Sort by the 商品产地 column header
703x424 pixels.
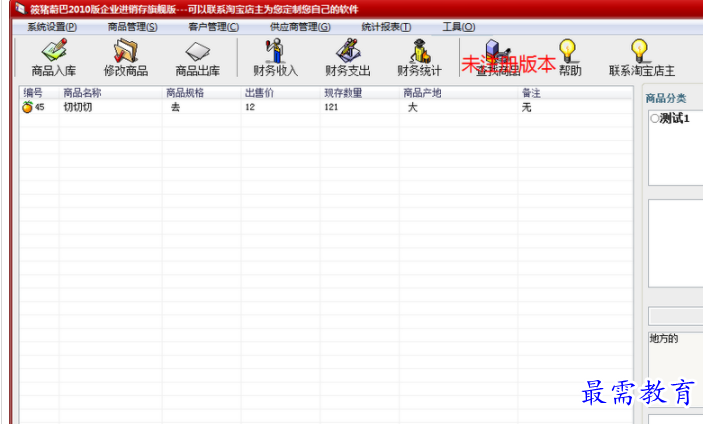459,93
